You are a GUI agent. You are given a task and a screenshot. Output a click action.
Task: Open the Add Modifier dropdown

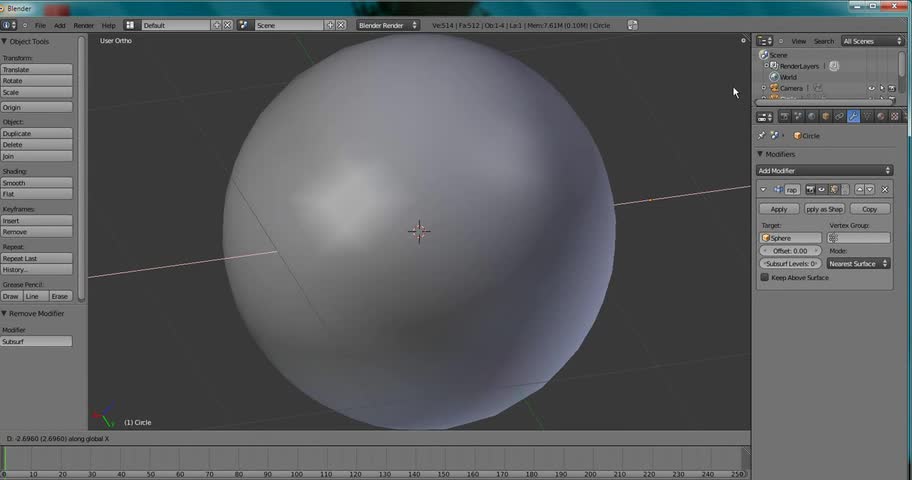[824, 170]
